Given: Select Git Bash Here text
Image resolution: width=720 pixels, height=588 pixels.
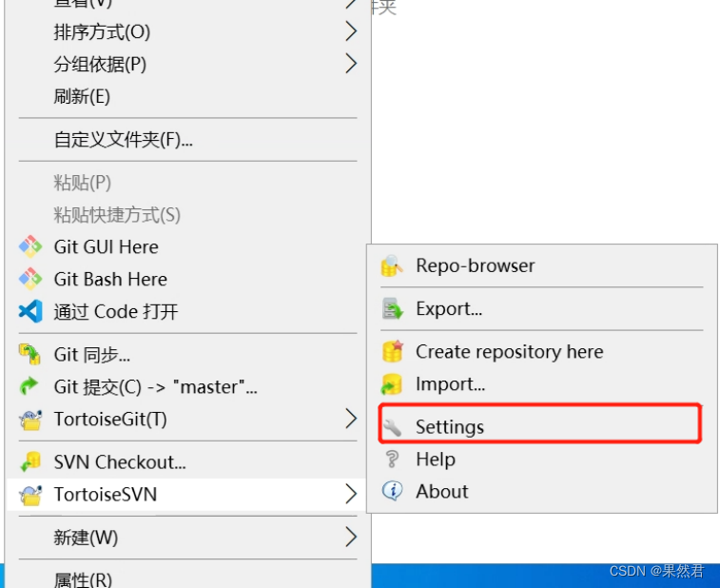Looking at the screenshot, I should [110, 280].
